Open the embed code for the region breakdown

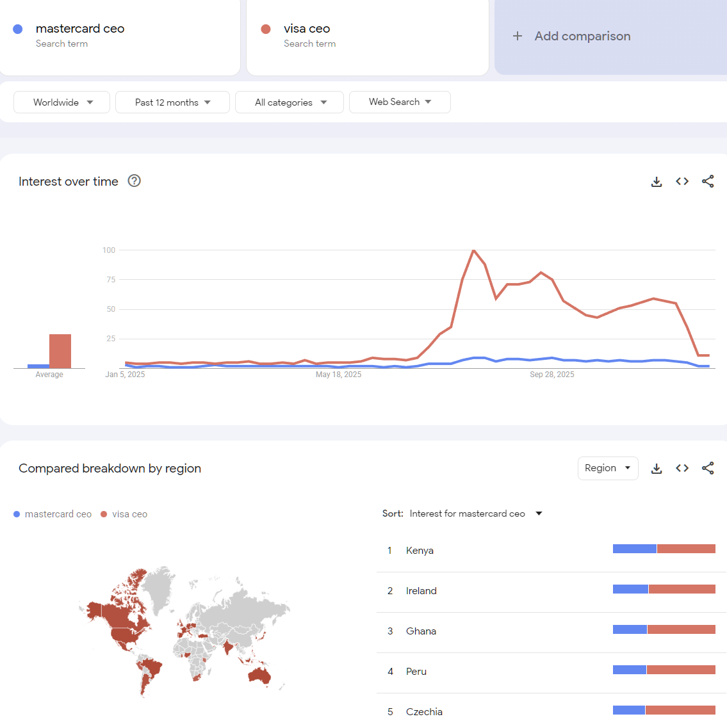coord(682,468)
